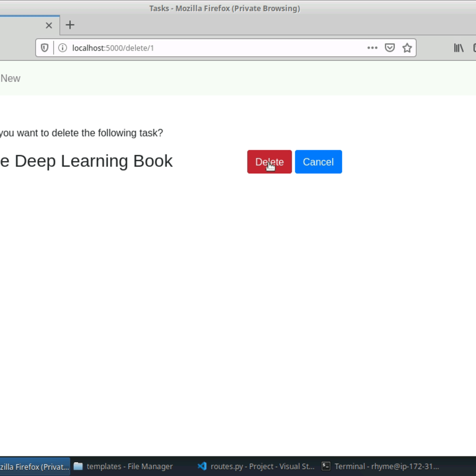This screenshot has height=476, width=476.
Task: Switch to the Mozilla Firefox taskbar entry
Action: click(x=34, y=466)
